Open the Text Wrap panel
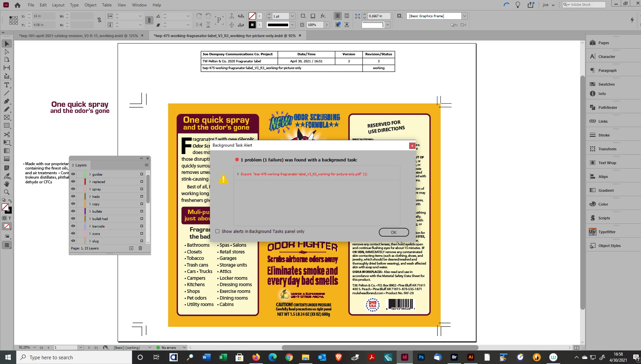Viewport: 641px width, 364px height. coord(607,163)
